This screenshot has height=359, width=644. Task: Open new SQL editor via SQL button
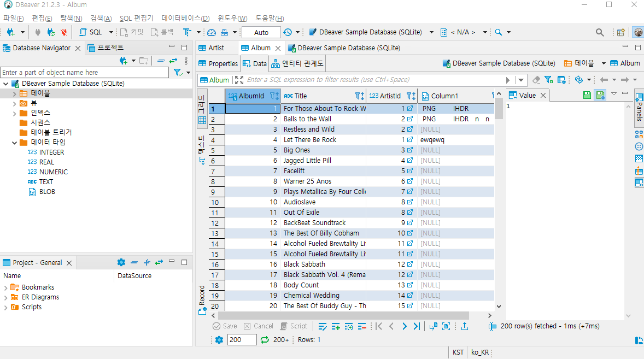91,32
